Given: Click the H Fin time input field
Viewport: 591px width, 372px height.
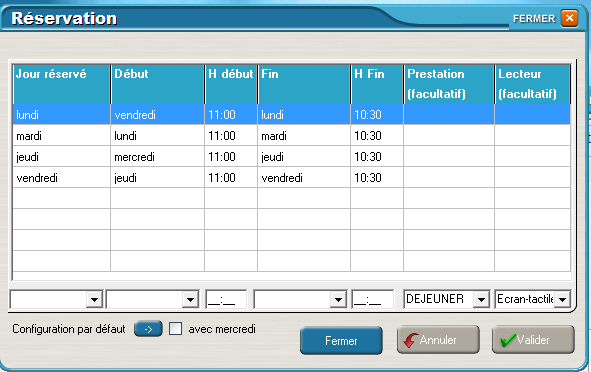Looking at the screenshot, I should (373, 300).
